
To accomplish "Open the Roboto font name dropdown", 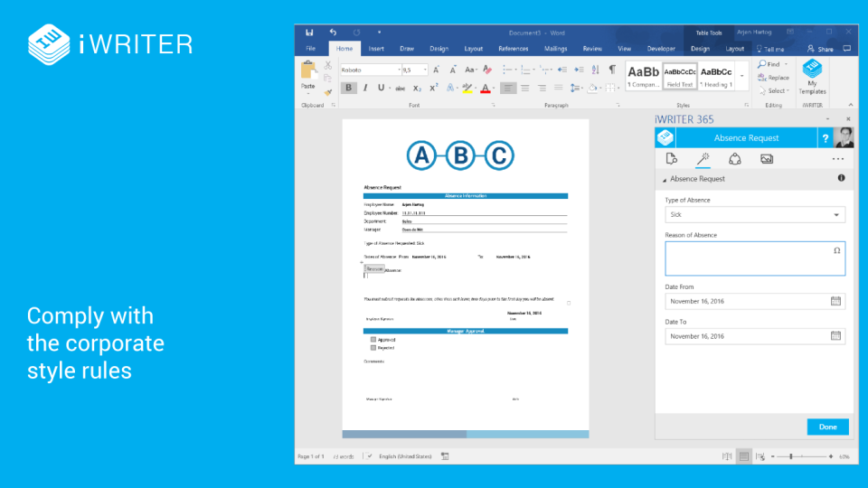I will (399, 70).
